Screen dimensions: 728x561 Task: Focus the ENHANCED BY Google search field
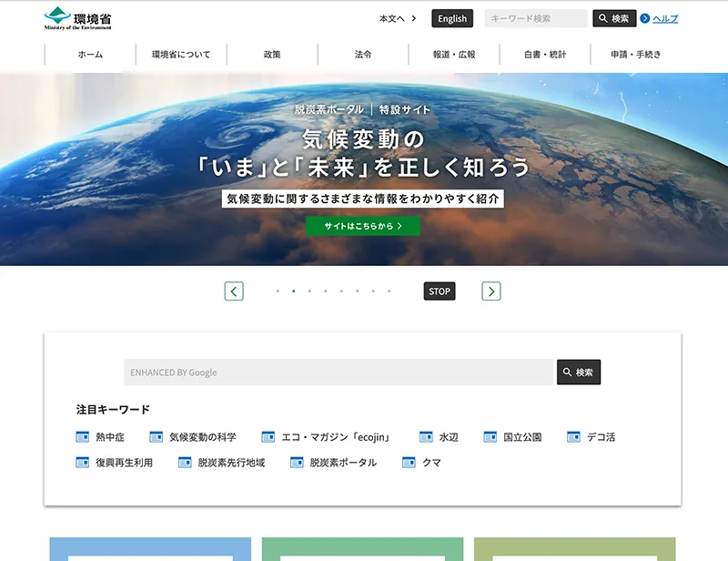(x=339, y=372)
